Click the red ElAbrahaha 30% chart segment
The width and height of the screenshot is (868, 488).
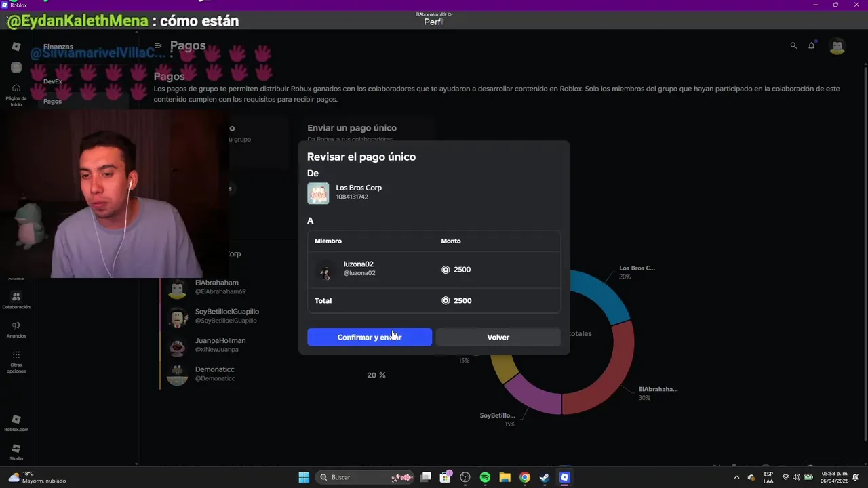coord(607,369)
